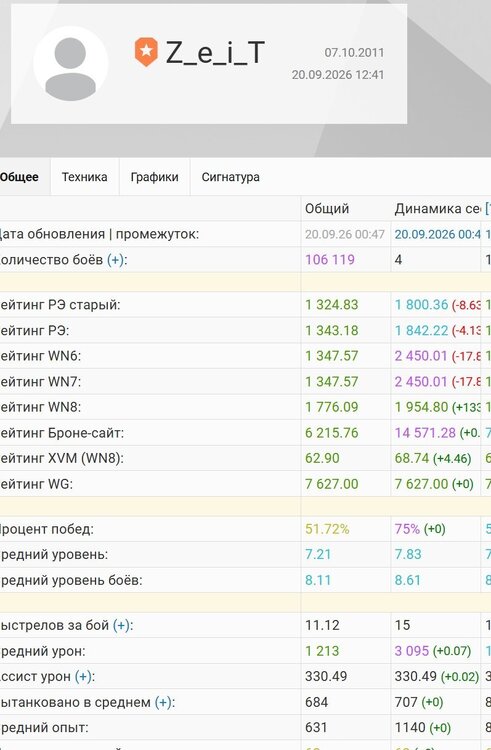Click the grey update date 20.09.26 00:47
491x750 pixels.
345,234
